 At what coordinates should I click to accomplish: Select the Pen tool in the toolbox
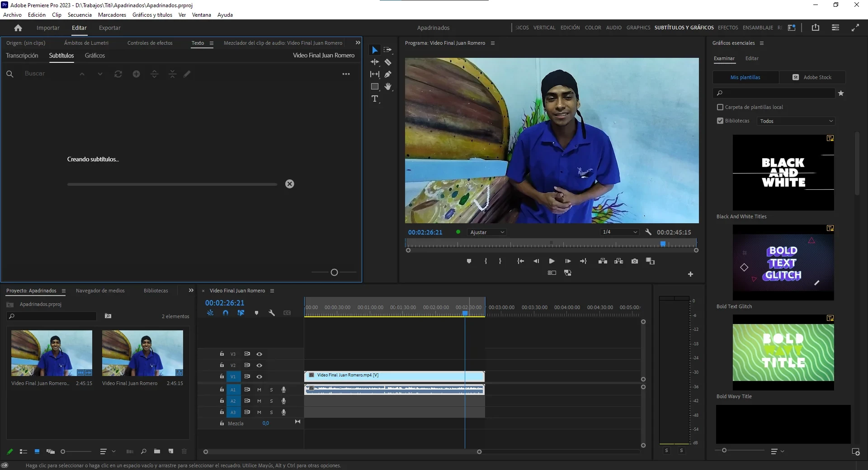388,74
